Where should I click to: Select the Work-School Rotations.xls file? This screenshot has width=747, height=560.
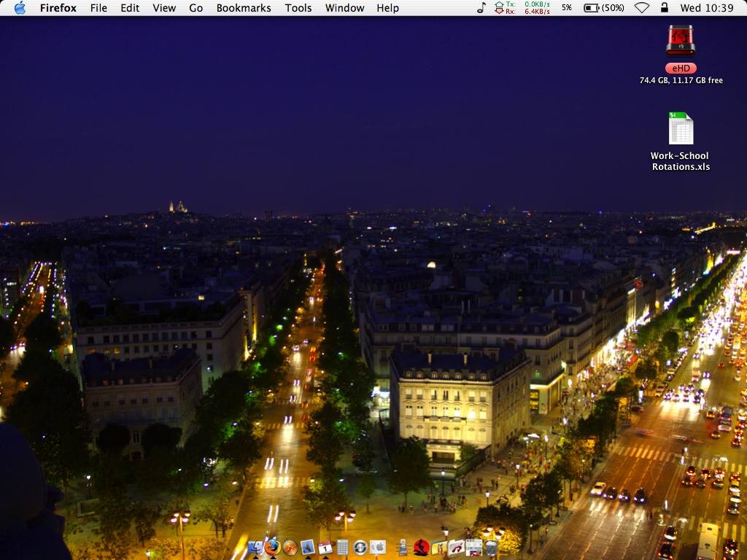pyautogui.click(x=680, y=130)
